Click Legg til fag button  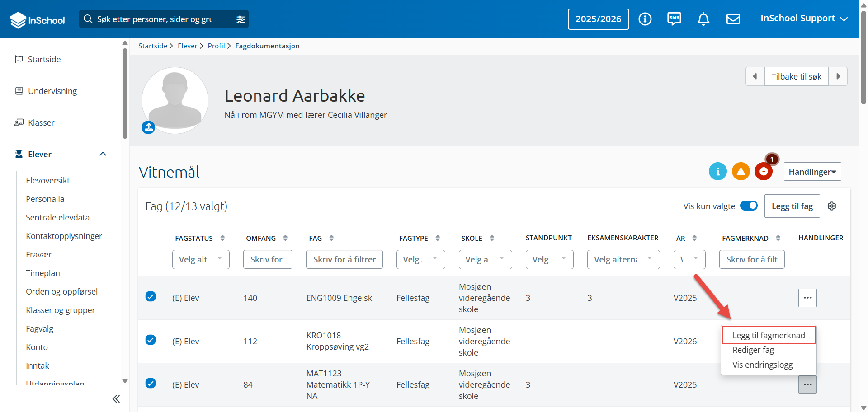coord(792,206)
